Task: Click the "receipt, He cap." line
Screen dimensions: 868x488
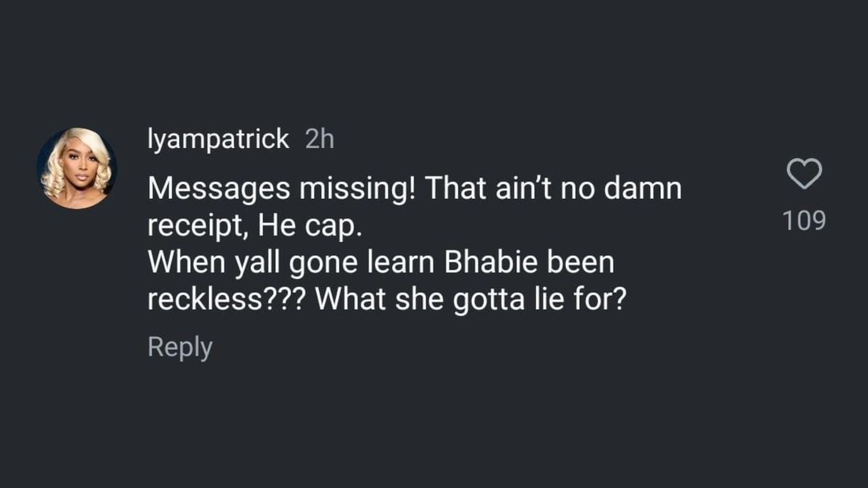Action: [x=255, y=225]
